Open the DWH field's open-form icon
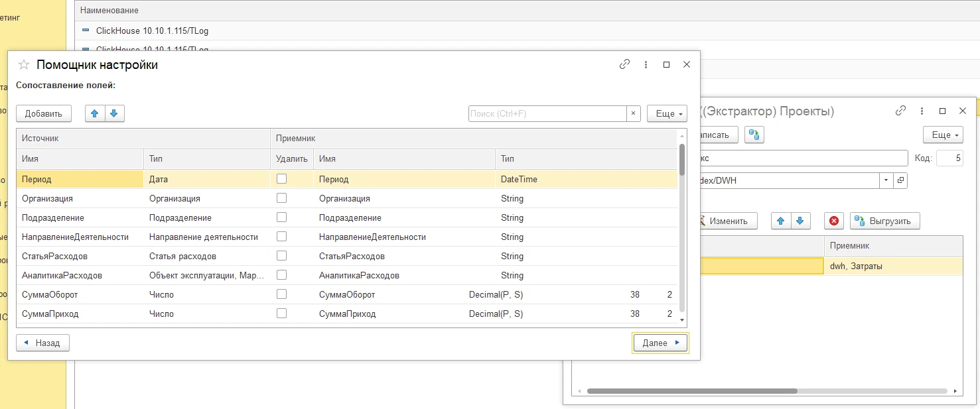The height and width of the screenshot is (409, 980). pos(900,180)
